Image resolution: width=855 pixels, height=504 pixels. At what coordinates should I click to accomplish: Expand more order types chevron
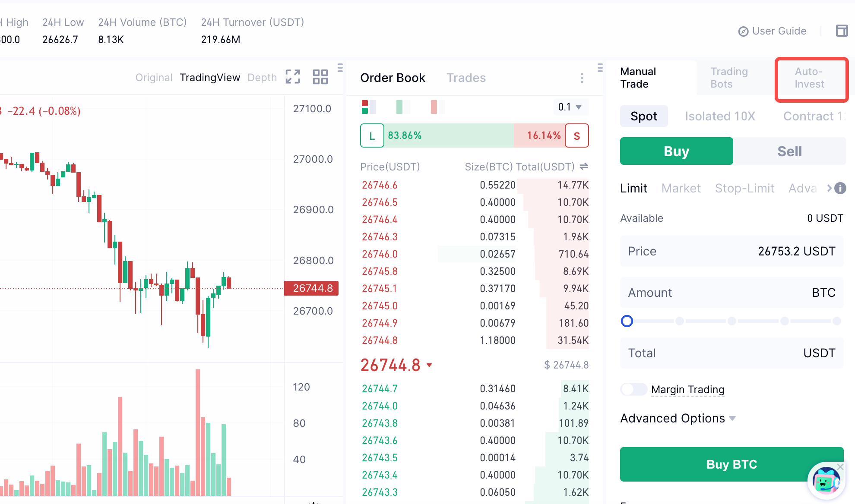pyautogui.click(x=829, y=188)
